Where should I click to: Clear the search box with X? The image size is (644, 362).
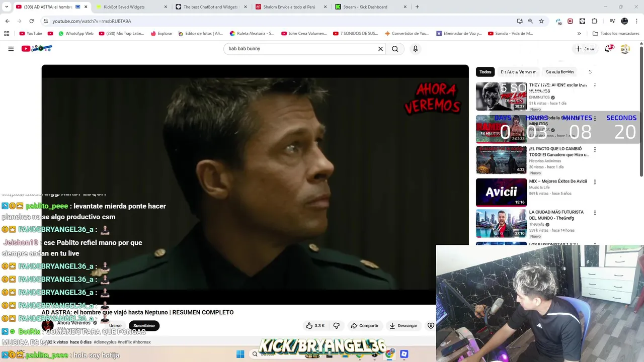coord(380,49)
